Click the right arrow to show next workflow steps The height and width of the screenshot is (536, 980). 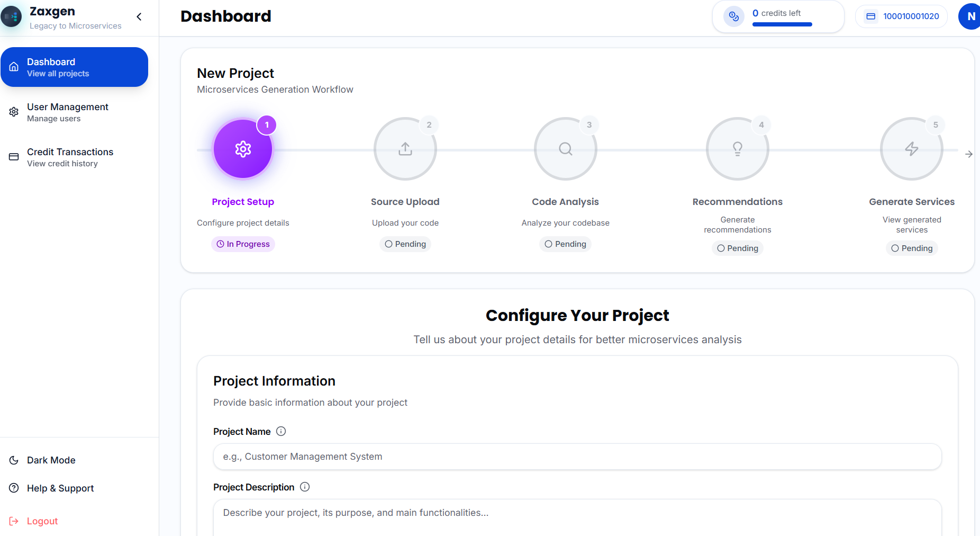[969, 154]
